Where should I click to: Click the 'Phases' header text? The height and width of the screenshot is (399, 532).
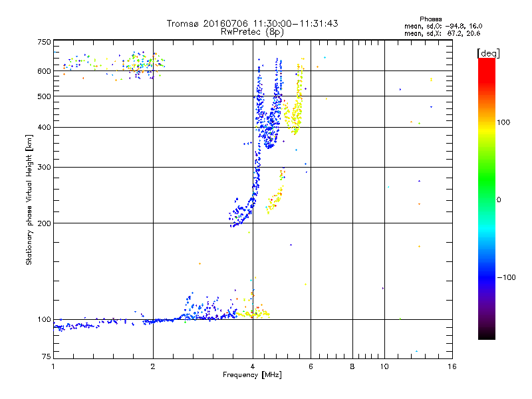(430, 19)
